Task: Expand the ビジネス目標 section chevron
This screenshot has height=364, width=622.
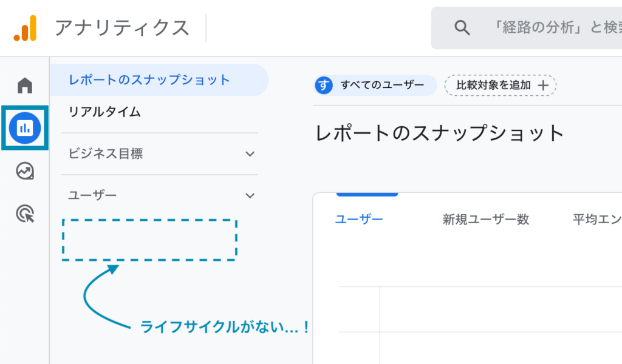Action: (250, 154)
